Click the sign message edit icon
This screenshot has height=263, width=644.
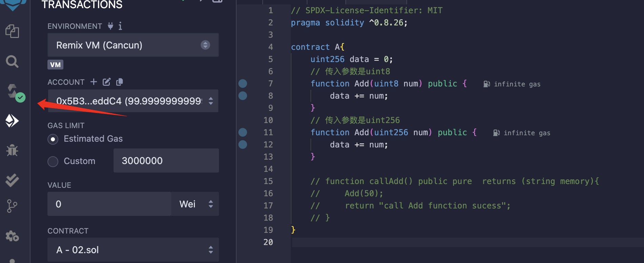pyautogui.click(x=107, y=82)
